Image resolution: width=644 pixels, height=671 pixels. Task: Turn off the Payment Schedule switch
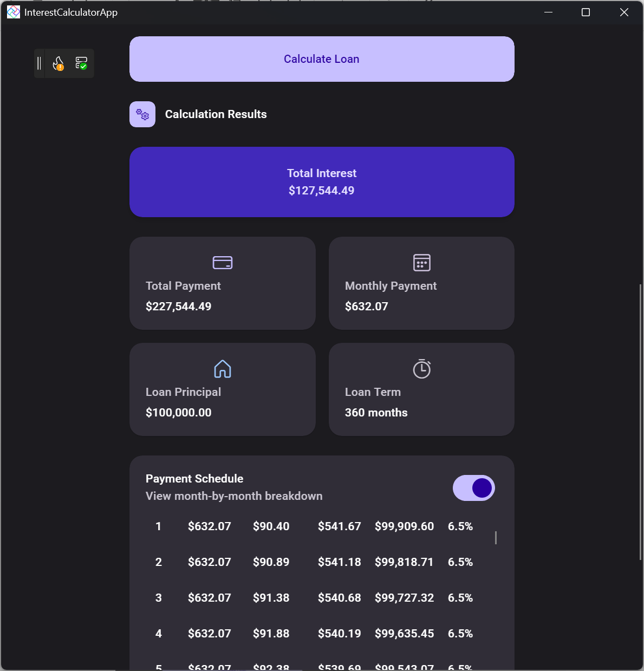pos(474,488)
